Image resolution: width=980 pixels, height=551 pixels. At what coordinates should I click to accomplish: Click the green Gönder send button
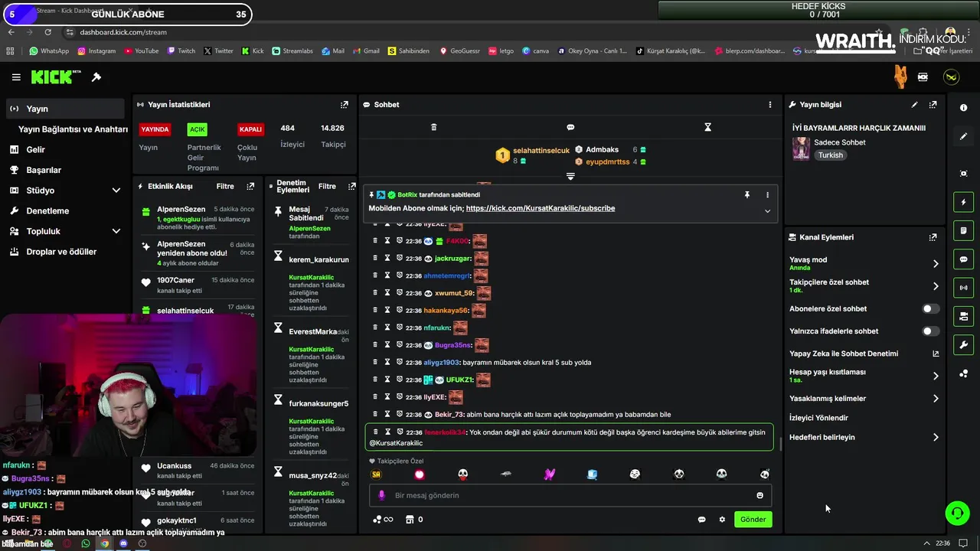pos(753,520)
